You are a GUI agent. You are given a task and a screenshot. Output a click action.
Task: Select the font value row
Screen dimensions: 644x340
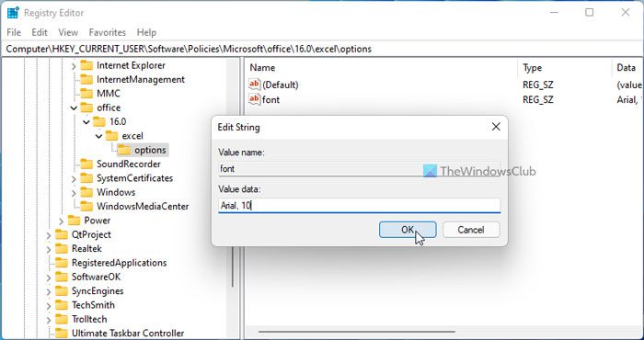(x=444, y=99)
